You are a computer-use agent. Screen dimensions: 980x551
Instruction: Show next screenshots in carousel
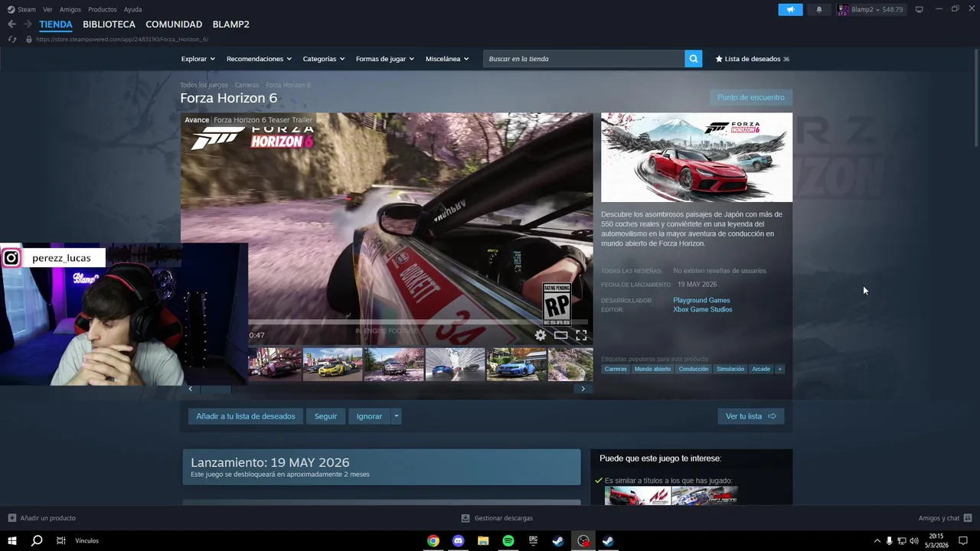583,389
